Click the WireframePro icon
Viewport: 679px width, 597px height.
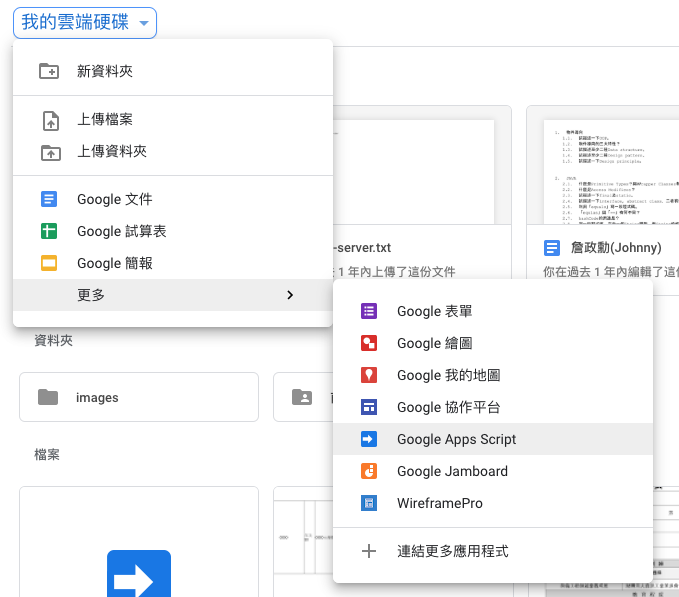point(369,503)
